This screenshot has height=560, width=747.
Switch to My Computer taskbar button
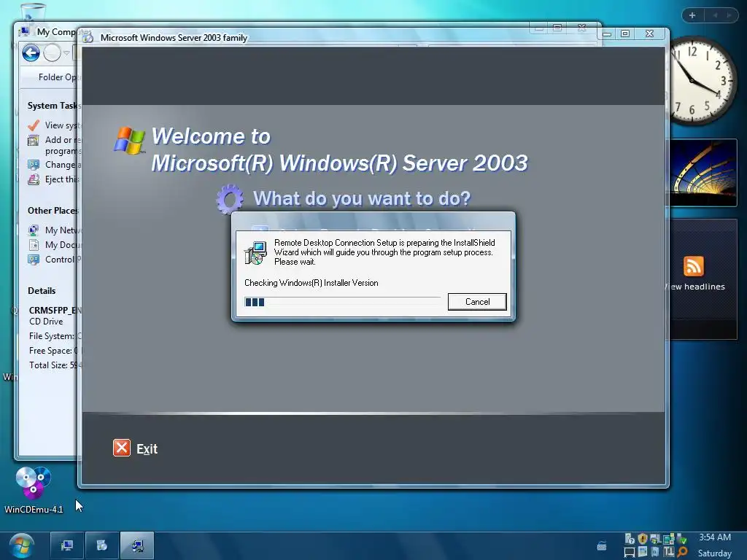67,545
